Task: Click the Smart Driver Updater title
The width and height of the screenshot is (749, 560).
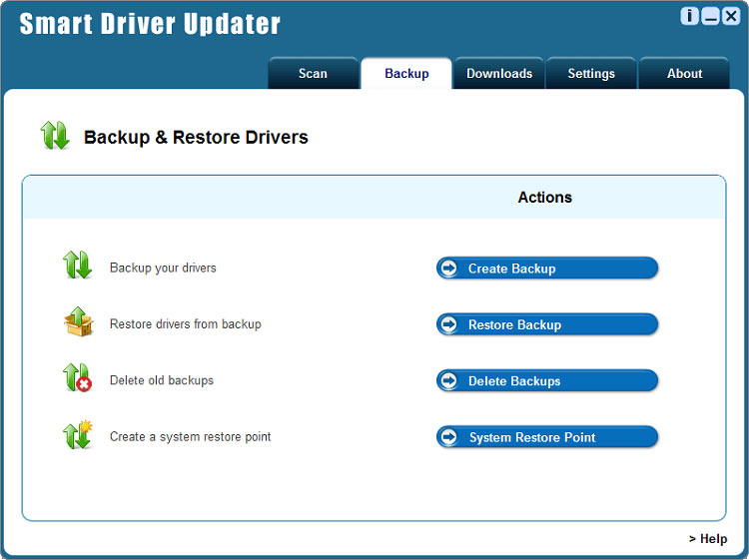Action: [x=150, y=23]
